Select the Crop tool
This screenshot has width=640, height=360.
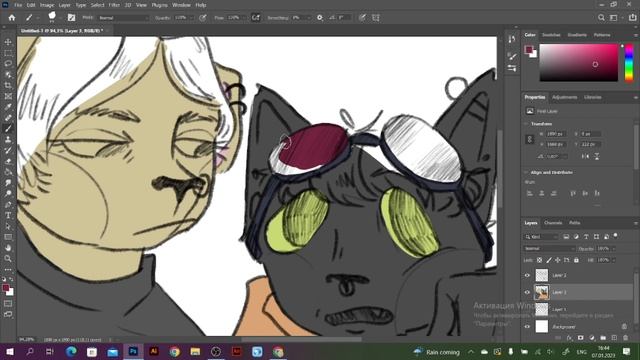point(8,85)
